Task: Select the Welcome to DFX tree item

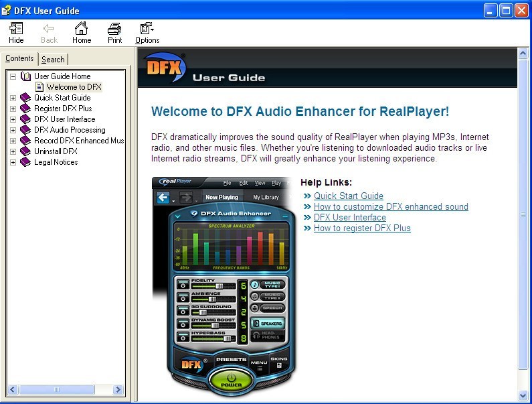Action: tap(74, 87)
